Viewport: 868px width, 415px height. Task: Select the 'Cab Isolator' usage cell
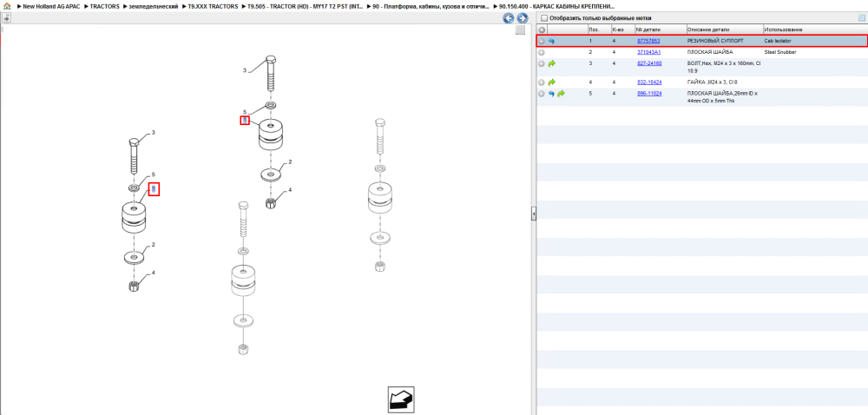779,41
